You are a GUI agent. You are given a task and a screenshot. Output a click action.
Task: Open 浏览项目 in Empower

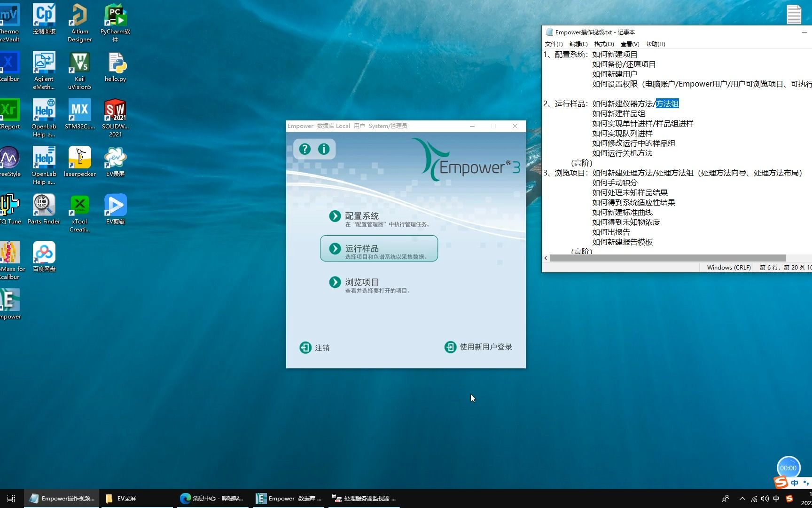370,285
